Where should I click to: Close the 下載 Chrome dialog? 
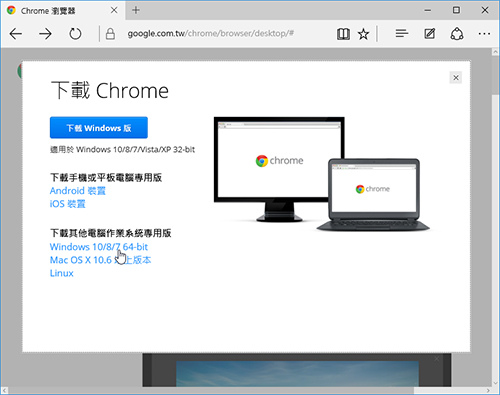[456, 78]
